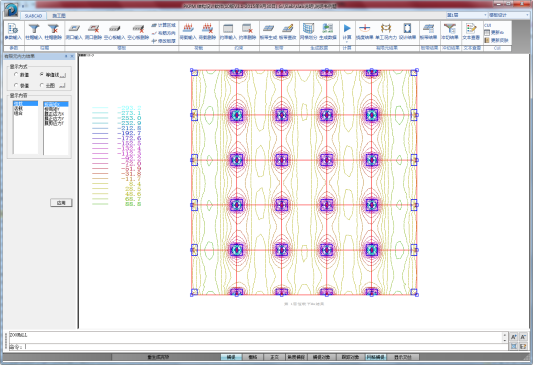
Task: Open the PKPM application logo menu
Action: click(11, 10)
